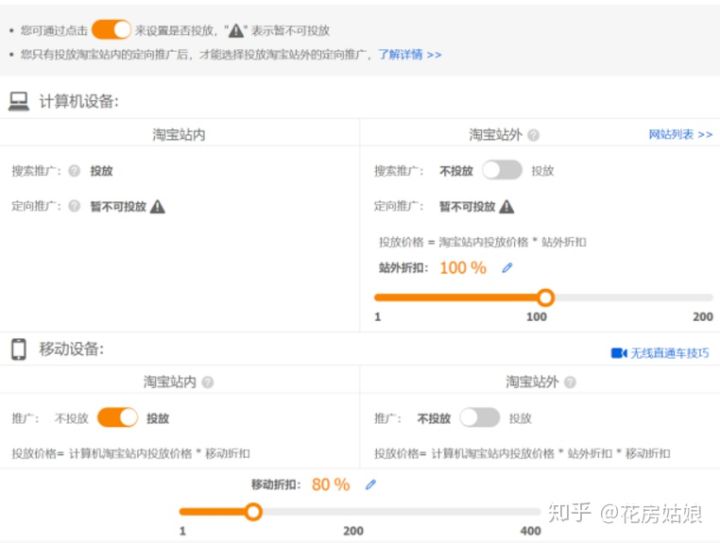Click help icon beside mobile 淘宝站内 header
The image size is (720, 543).
point(207,382)
